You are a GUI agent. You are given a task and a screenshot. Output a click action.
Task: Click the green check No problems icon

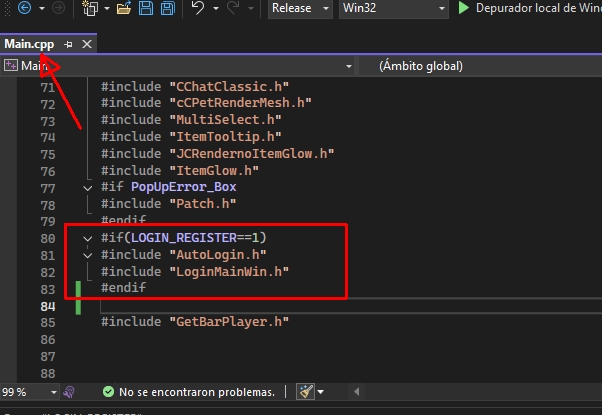coord(109,392)
